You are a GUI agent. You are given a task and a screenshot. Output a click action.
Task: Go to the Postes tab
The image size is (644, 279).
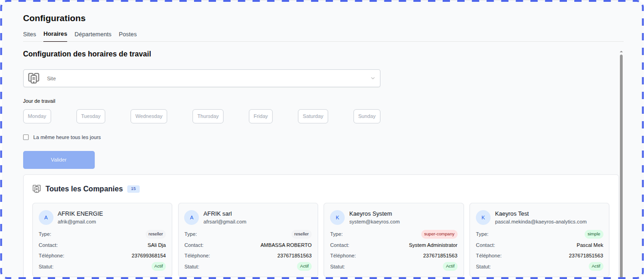click(x=128, y=34)
